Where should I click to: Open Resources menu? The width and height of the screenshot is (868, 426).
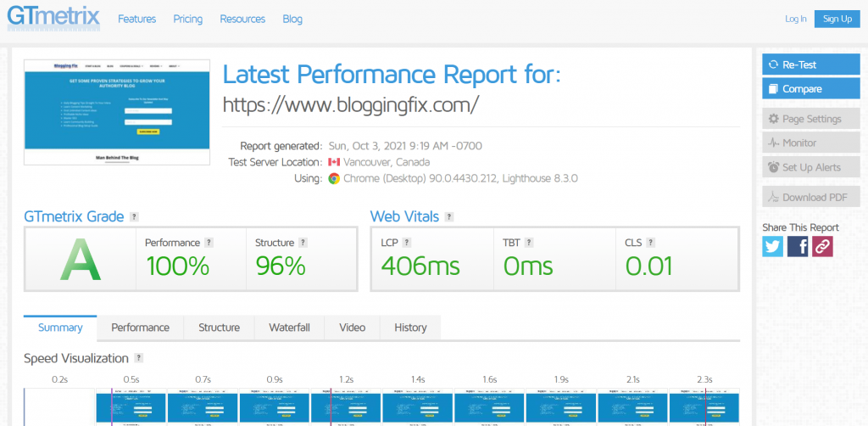[x=242, y=19]
